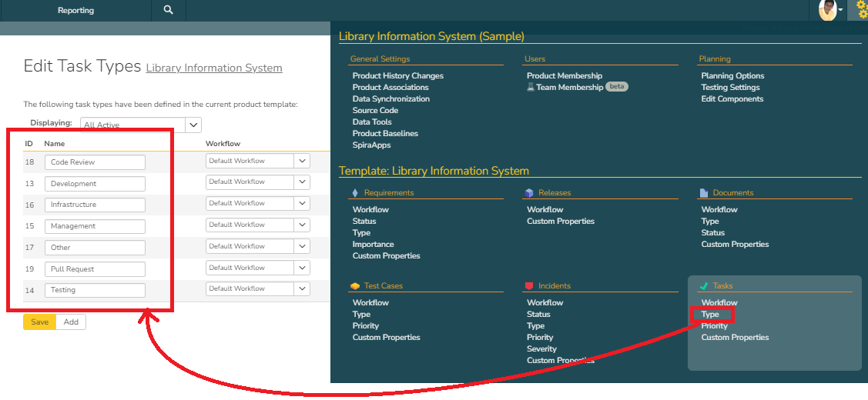This screenshot has width=868, height=400.
Task: Click the Test Cases icon
Action: (355, 286)
